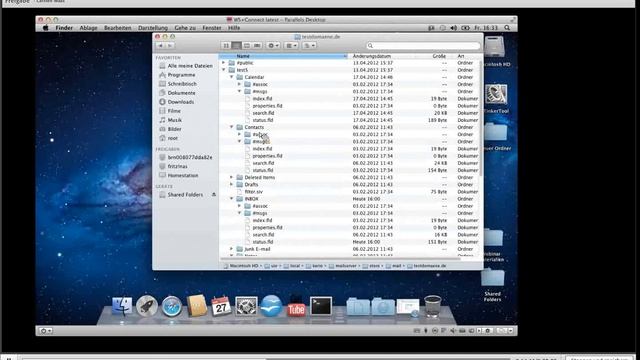Click the volume icon in menu bar
640x360 pixels.
pyautogui.click(x=453, y=28)
